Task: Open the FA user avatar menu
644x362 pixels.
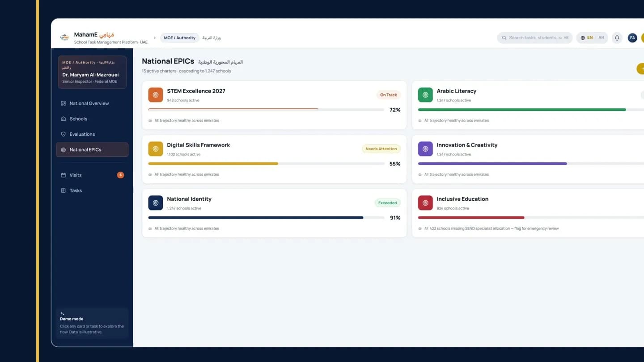Action: 632,38
